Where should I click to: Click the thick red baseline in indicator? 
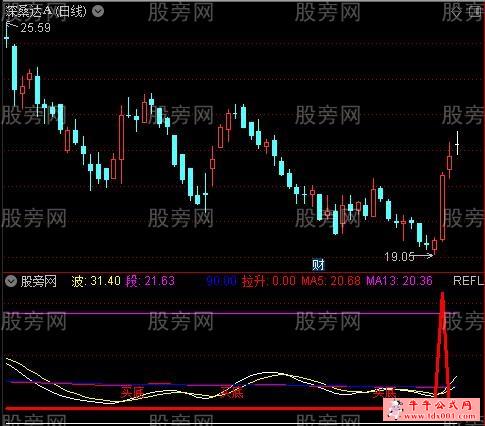click(193, 408)
